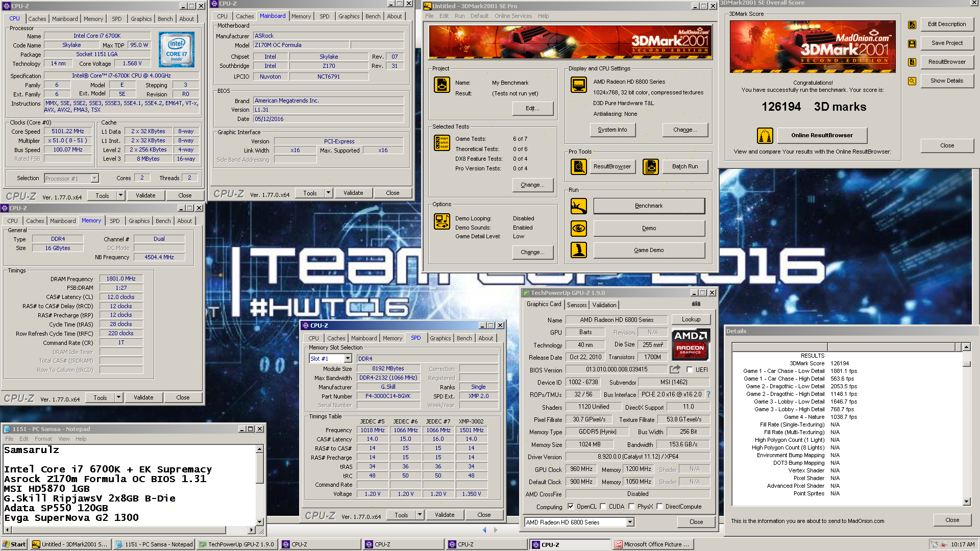
Task: Open the Format menu in Notepad
Action: (x=43, y=439)
